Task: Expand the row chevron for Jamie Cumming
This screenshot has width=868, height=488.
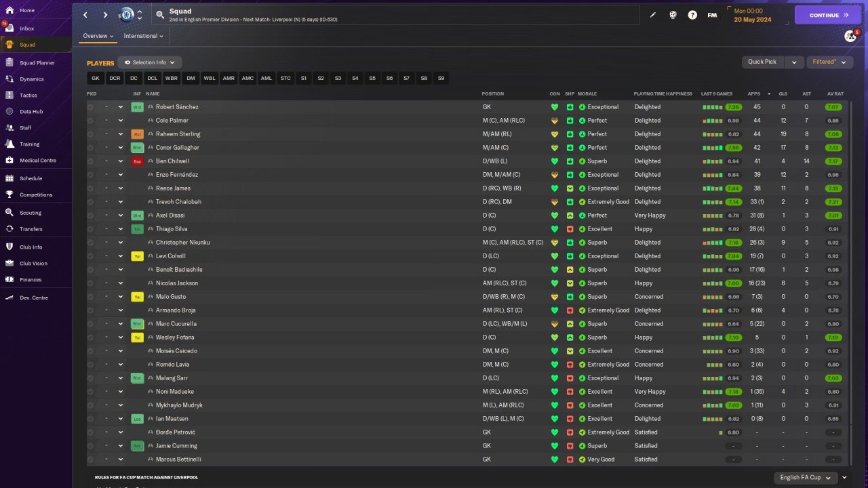Action: coord(121,446)
